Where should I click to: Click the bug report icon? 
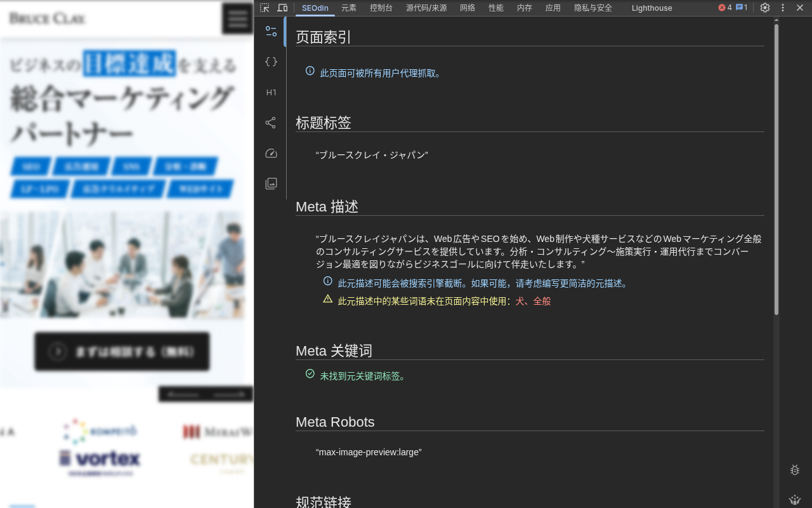(795, 470)
